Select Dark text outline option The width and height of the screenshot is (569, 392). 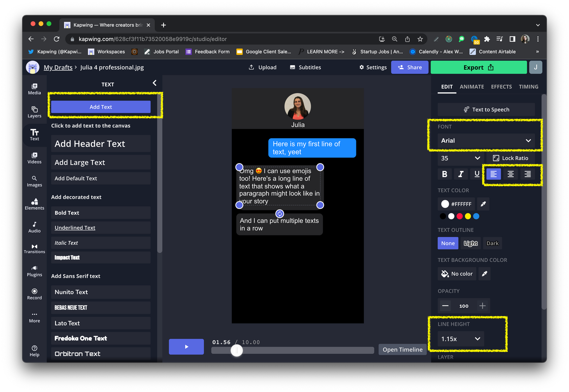(492, 243)
